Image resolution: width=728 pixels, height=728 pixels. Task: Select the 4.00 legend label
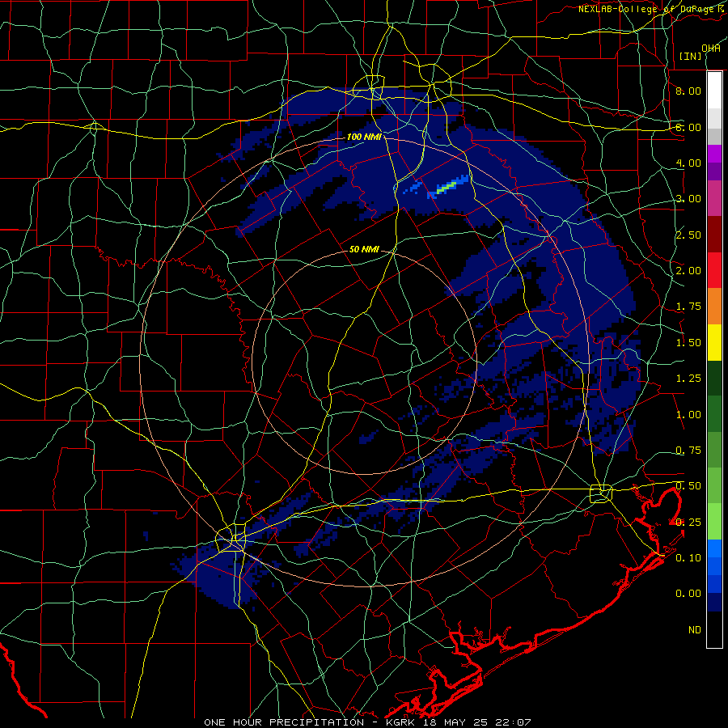688,163
